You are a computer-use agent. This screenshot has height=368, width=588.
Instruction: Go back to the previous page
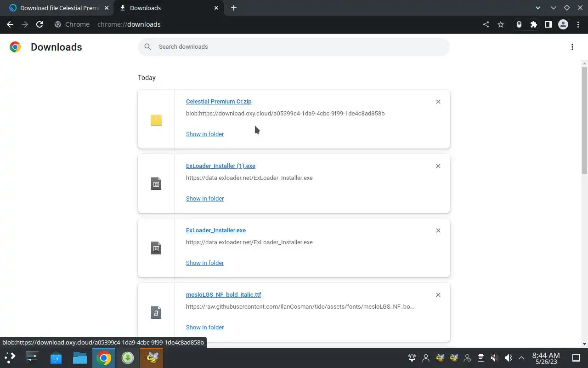[10, 24]
